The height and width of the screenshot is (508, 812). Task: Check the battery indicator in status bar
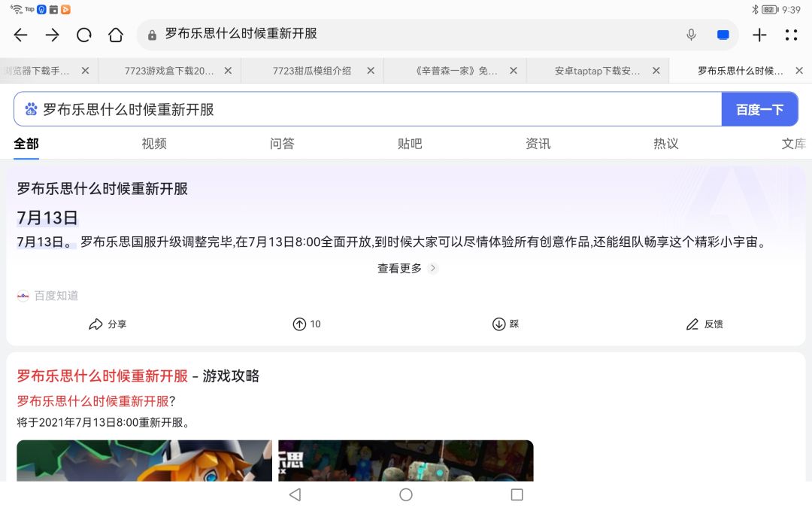[x=770, y=9]
